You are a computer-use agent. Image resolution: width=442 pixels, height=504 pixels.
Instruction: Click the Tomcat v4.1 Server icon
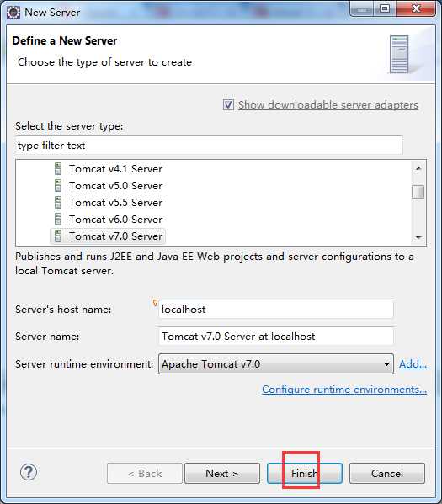click(x=58, y=169)
